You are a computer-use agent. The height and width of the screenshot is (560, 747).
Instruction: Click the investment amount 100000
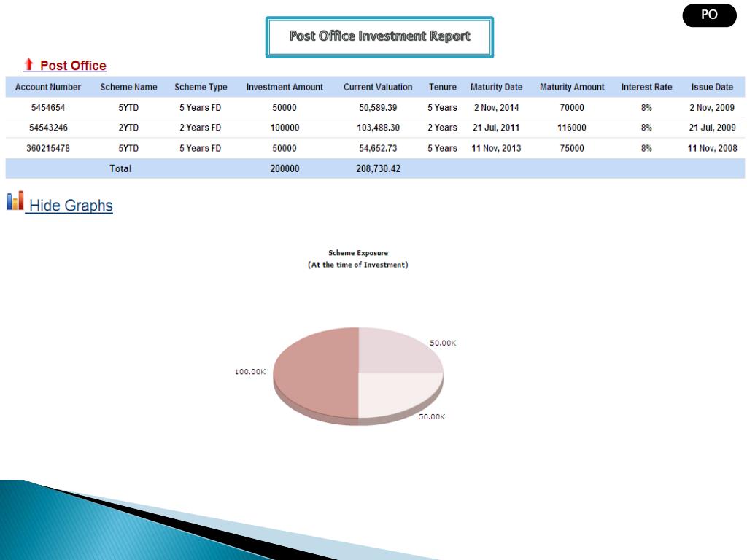pyautogui.click(x=285, y=128)
